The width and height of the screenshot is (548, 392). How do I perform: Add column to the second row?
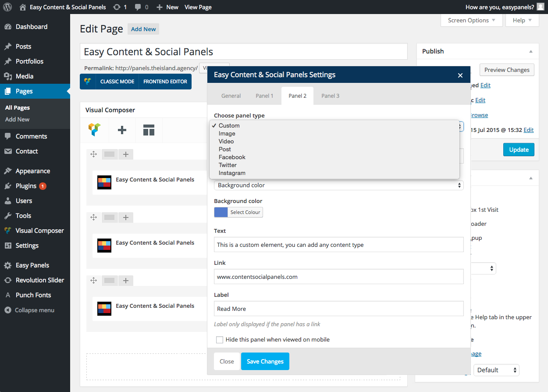tap(126, 217)
